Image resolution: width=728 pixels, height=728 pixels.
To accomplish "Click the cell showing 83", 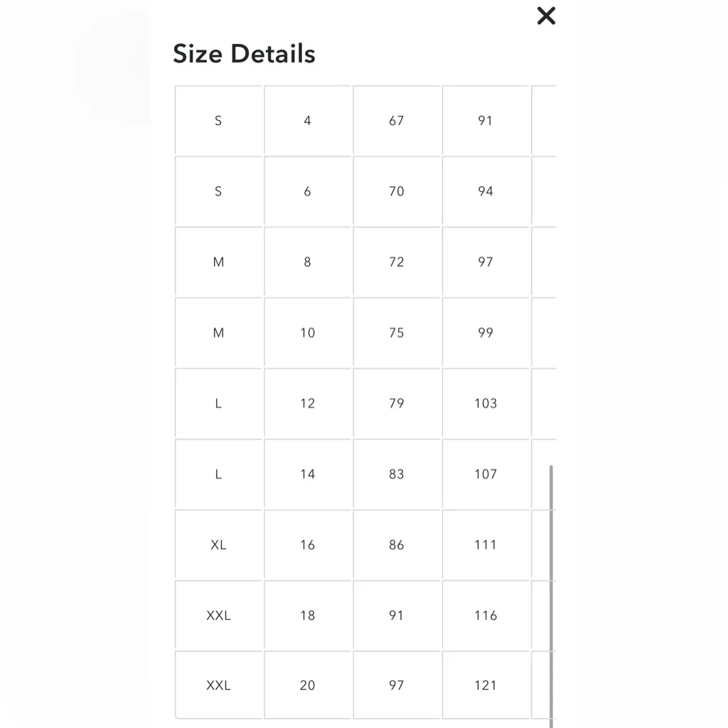I will (x=397, y=474).
